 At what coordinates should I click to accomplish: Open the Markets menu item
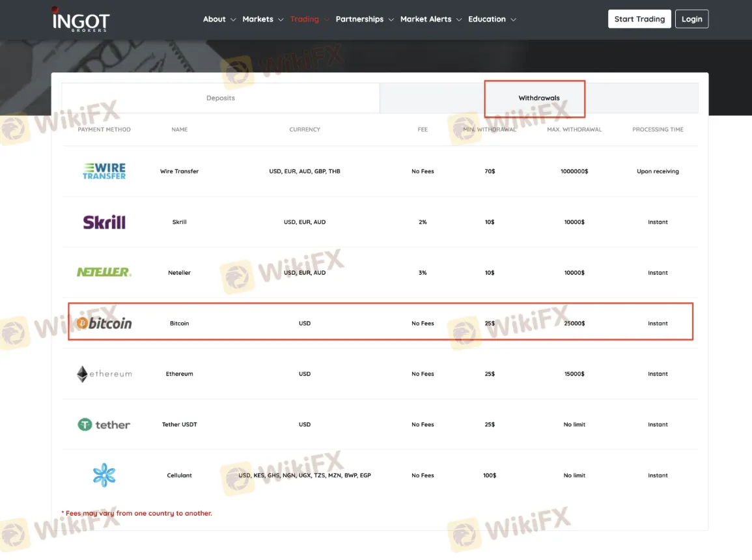(258, 19)
